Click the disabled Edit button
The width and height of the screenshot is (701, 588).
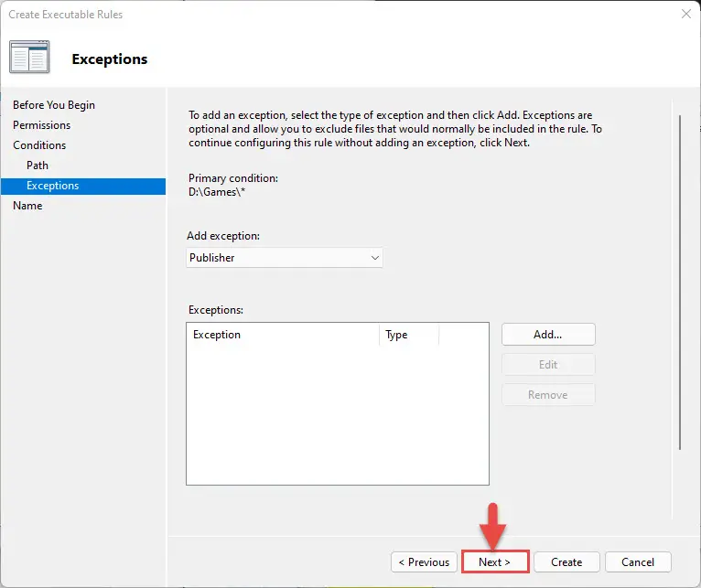coord(548,365)
